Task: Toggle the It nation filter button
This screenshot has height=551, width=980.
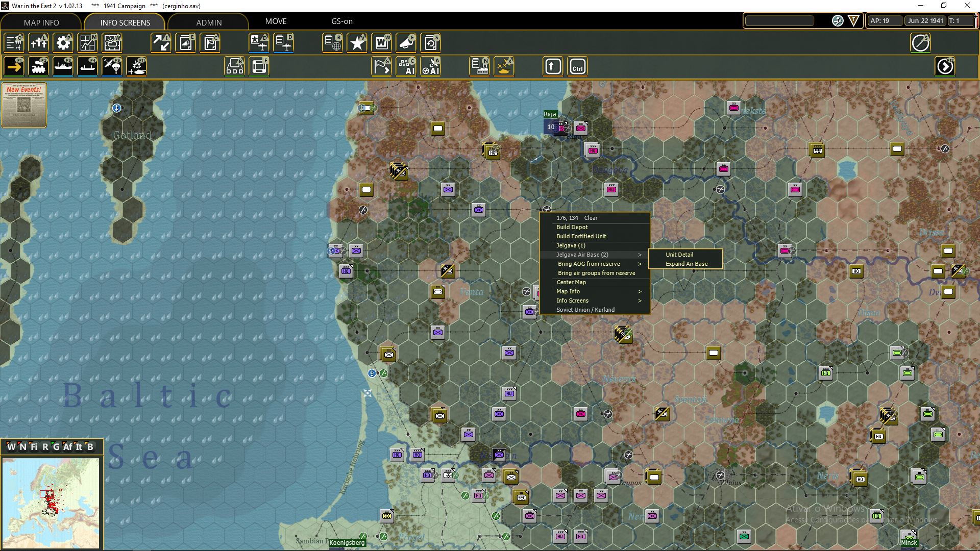Action: [79, 447]
